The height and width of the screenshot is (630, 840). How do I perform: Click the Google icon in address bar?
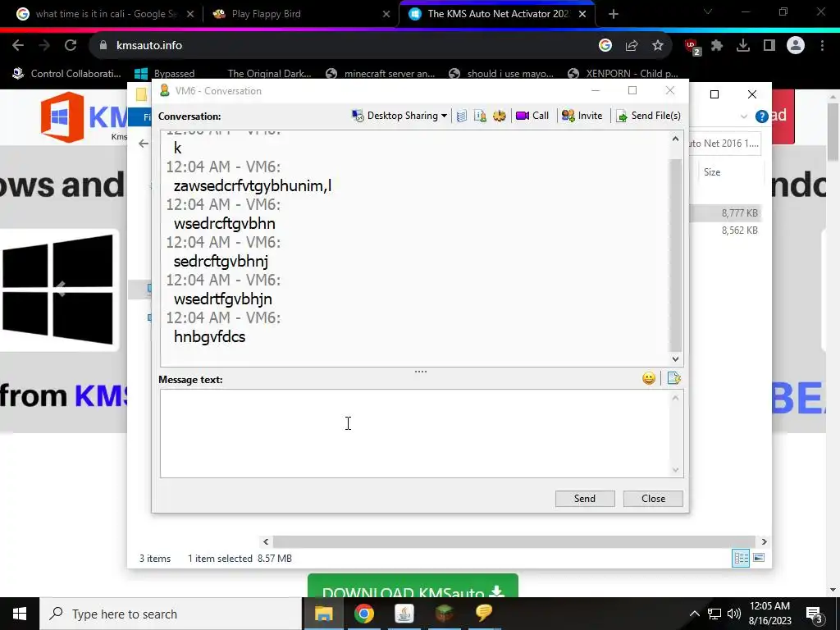tap(605, 46)
